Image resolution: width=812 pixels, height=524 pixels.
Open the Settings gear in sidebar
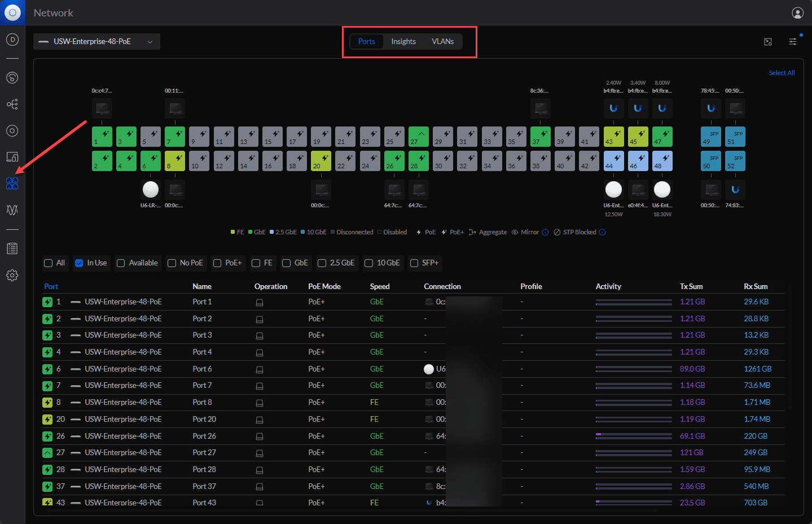pos(12,276)
